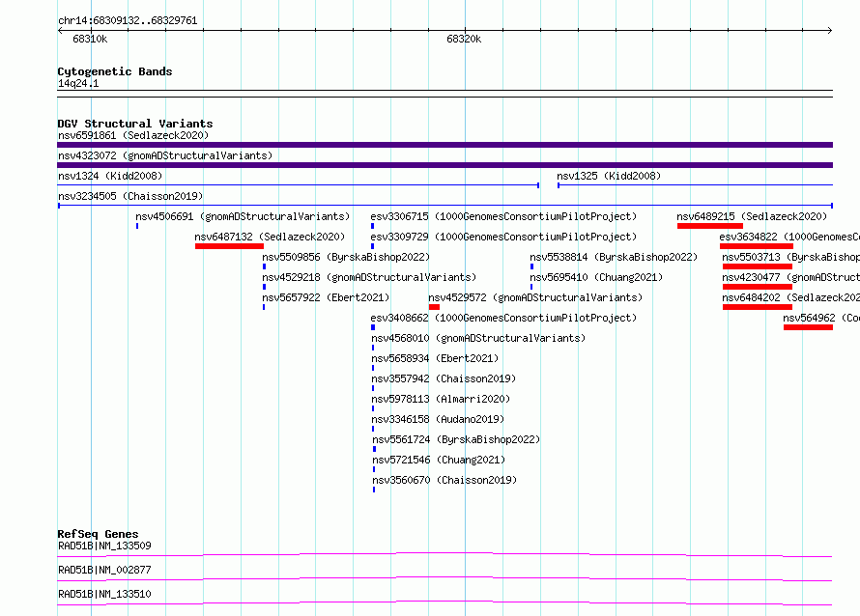Select nsv5658934 (Ebert2021) label
The height and width of the screenshot is (616, 860).
click(435, 358)
